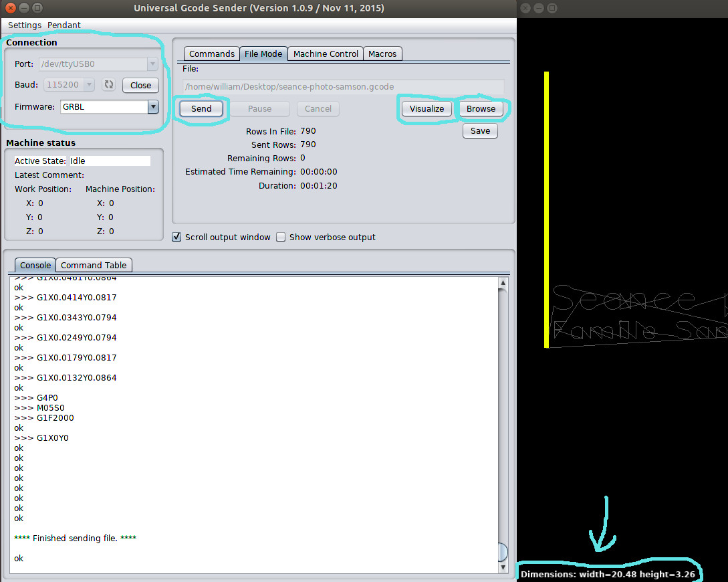Click the gcode file path field
Viewport: 728px width, 582px height.
[343, 86]
